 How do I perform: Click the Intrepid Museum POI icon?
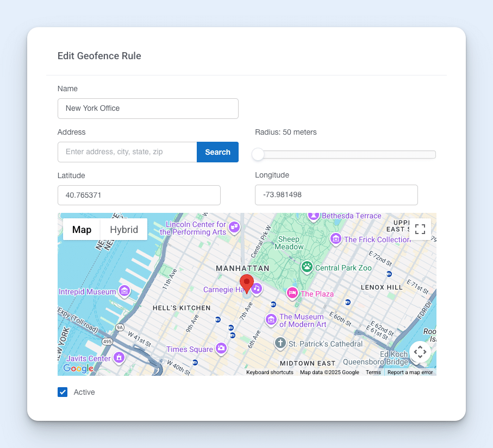124,292
